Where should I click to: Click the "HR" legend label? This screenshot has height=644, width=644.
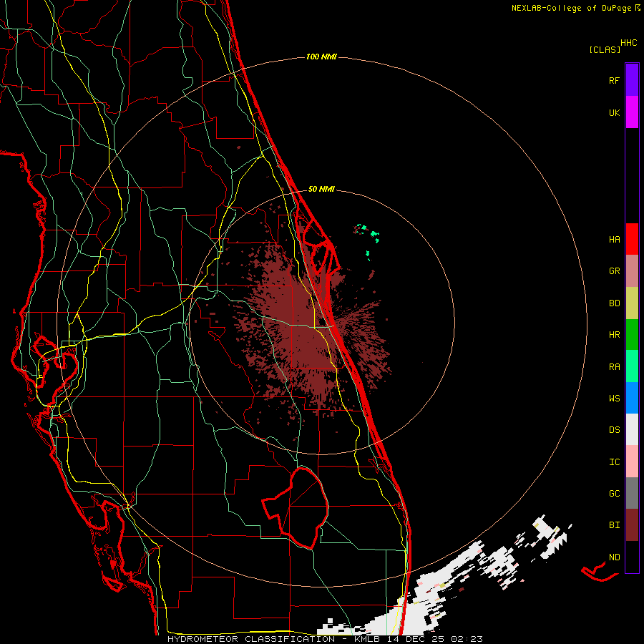point(614,335)
